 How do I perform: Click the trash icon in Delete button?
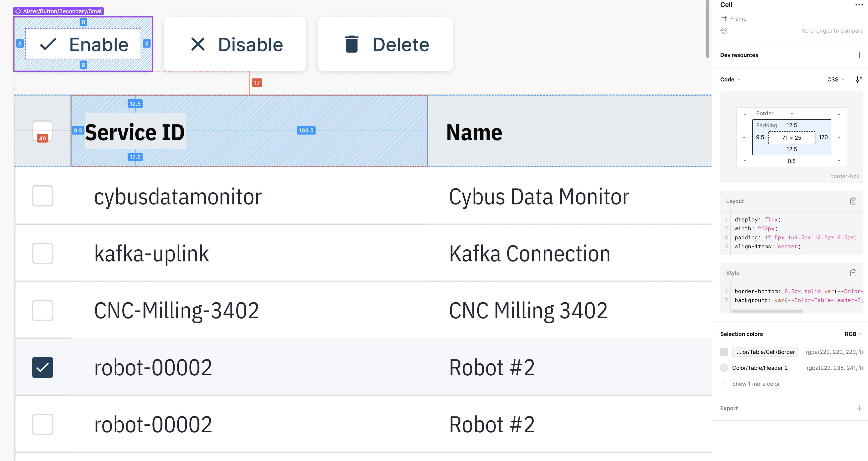(x=352, y=44)
